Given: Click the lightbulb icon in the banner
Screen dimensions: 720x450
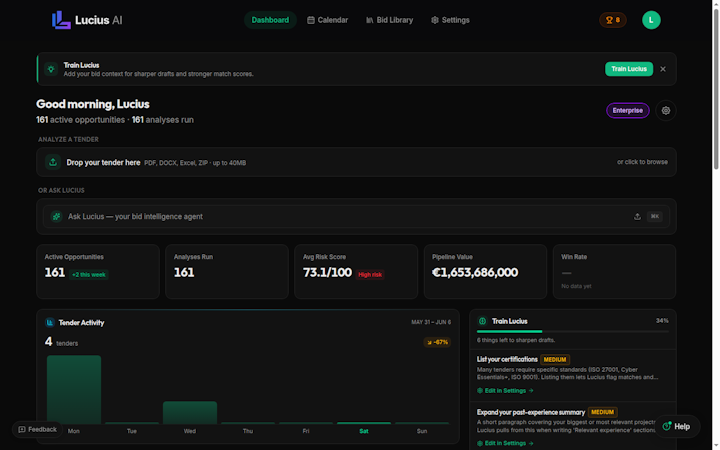Looking at the screenshot, I should click(x=51, y=69).
